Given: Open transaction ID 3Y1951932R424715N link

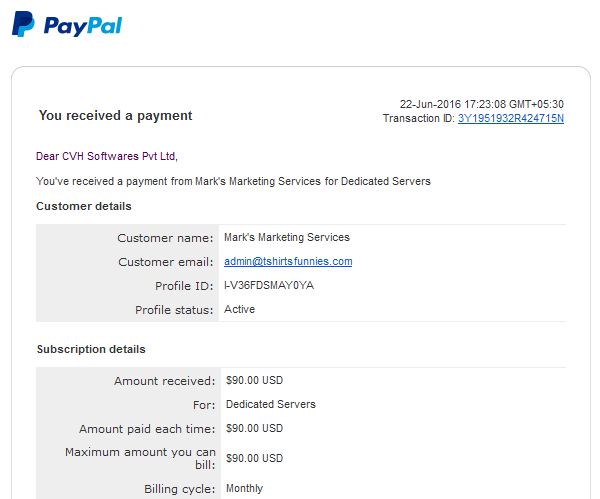Looking at the screenshot, I should click(511, 118).
